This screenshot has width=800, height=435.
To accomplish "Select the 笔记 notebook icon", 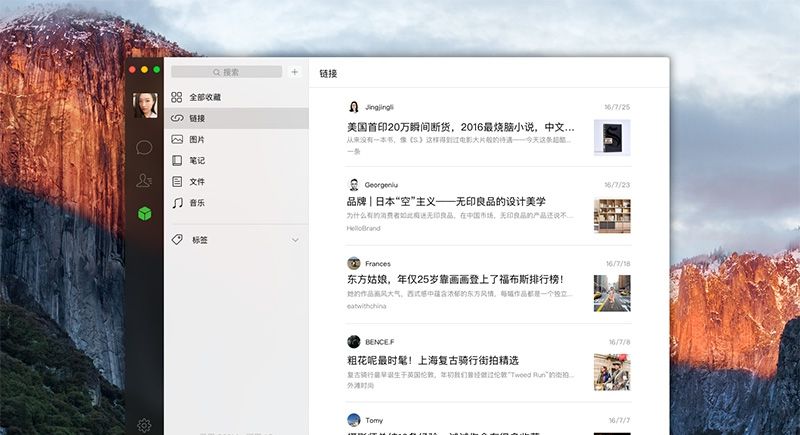I will coord(177,161).
